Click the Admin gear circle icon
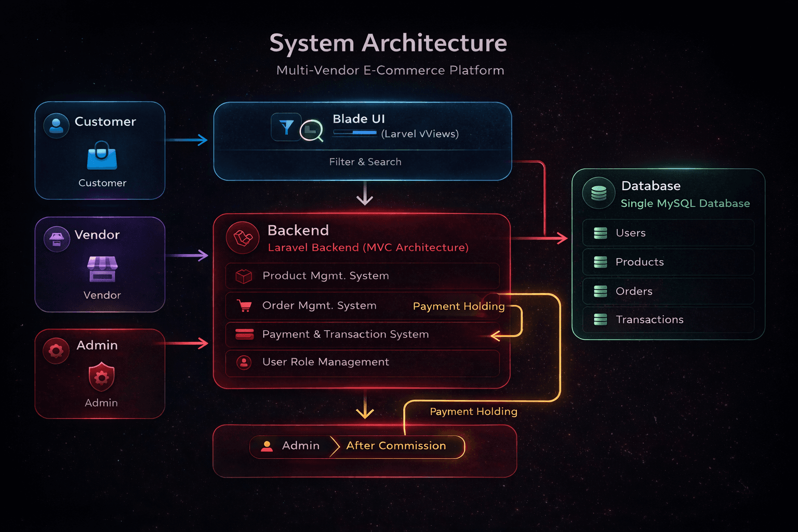 [x=56, y=351]
